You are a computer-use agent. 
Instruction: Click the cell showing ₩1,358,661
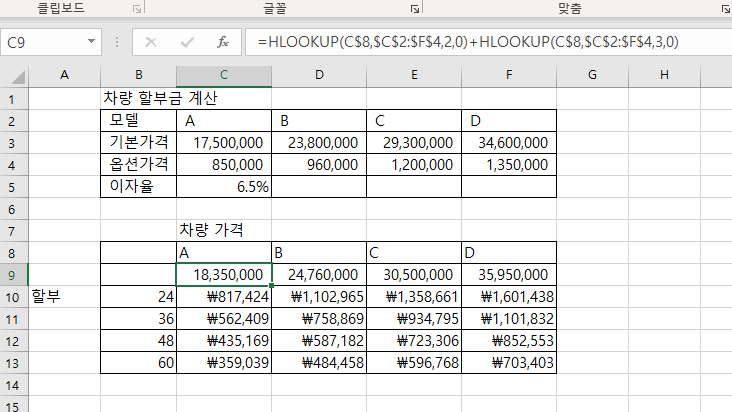pyautogui.click(x=414, y=297)
